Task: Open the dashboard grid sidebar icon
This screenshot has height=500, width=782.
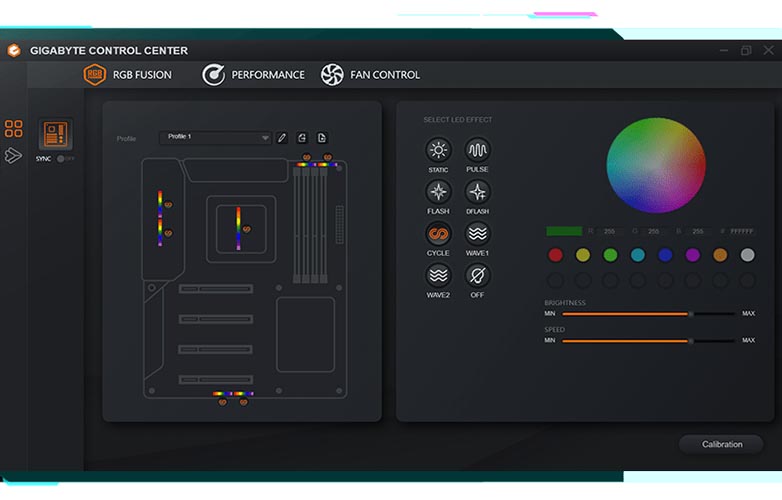Action: [x=13, y=128]
